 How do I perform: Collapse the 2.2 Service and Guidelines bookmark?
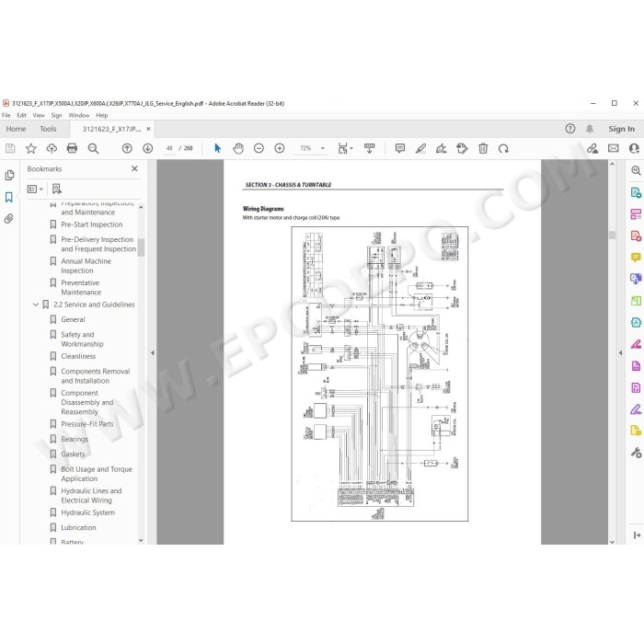click(x=35, y=305)
